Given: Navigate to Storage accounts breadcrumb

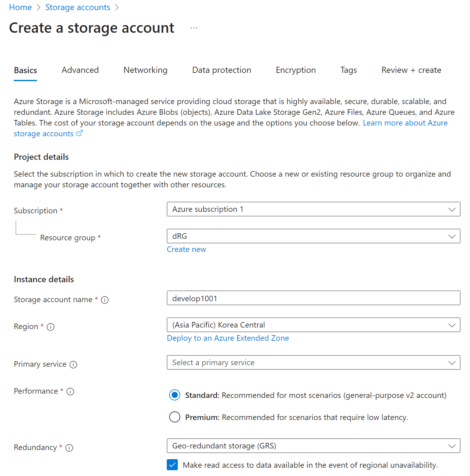Looking at the screenshot, I should tap(78, 7).
